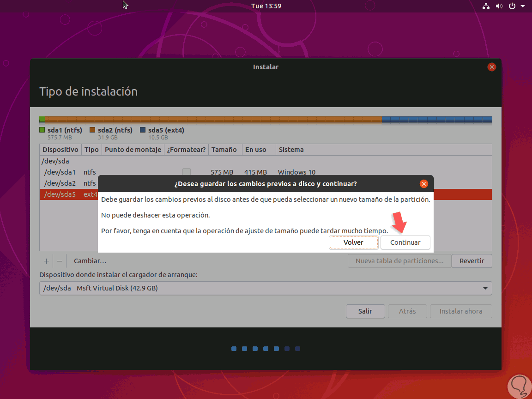The image size is (532, 399).
Task: Click orange sda2 (ntfs) legend swatch
Action: pyautogui.click(x=92, y=130)
